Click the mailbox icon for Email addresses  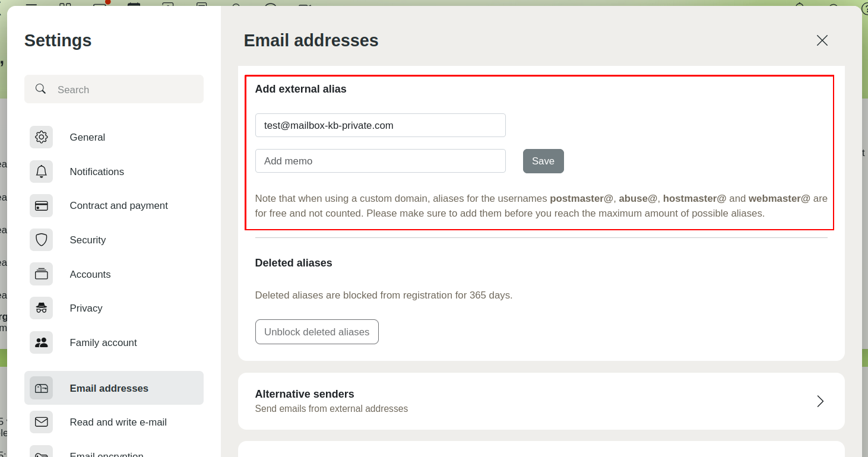click(41, 388)
